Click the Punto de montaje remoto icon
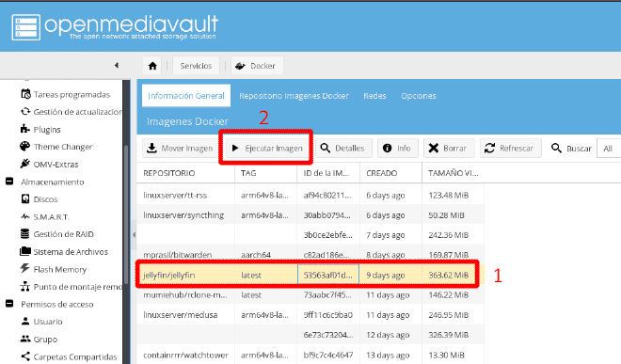Image resolution: width=621 pixels, height=364 pixels. (25, 286)
